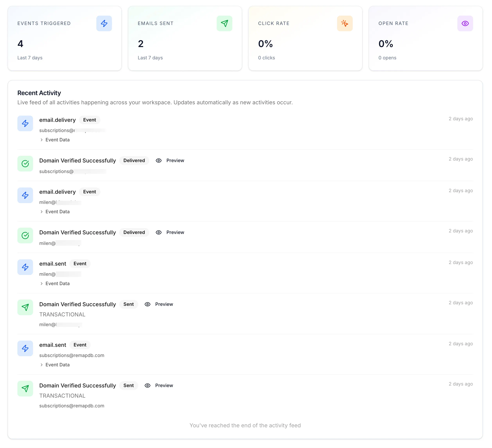Click the Events Triggered value 4
This screenshot has height=448, width=492.
[20, 44]
